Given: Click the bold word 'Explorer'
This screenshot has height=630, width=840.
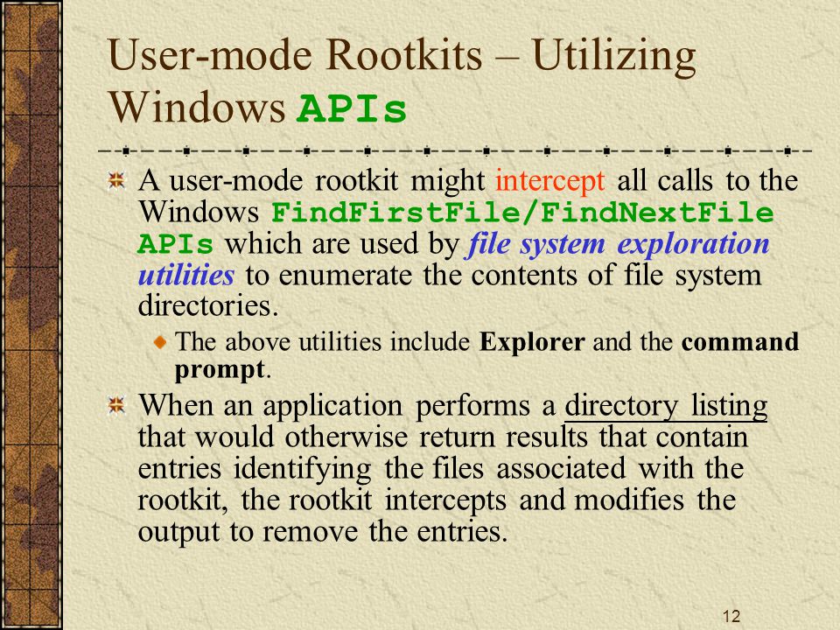Looking at the screenshot, I should (x=531, y=342).
